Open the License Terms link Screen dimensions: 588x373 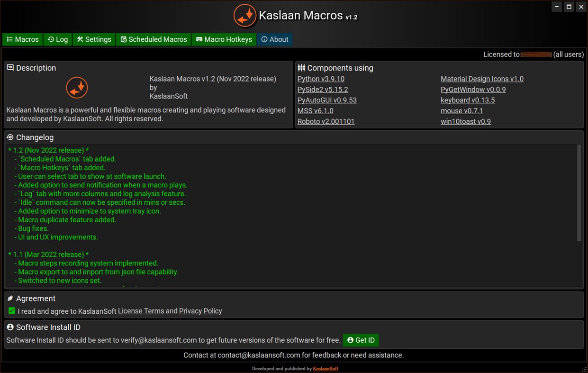click(x=141, y=310)
